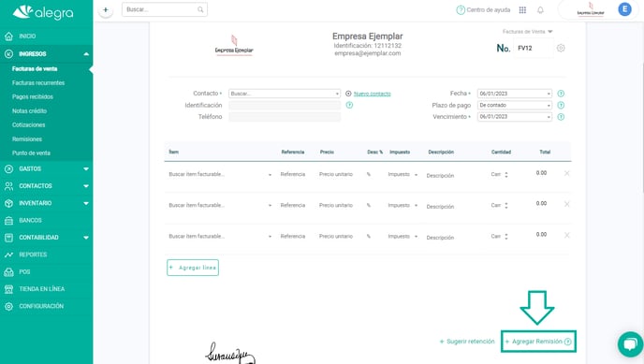Expand the Inventario section
This screenshot has height=364, width=644.
click(47, 203)
